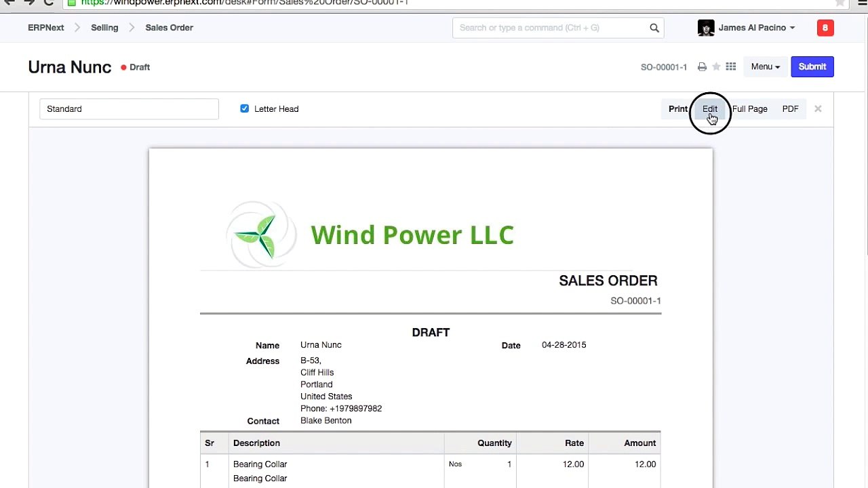The width and height of the screenshot is (868, 488).
Task: Select the country United States
Action: click(x=326, y=396)
